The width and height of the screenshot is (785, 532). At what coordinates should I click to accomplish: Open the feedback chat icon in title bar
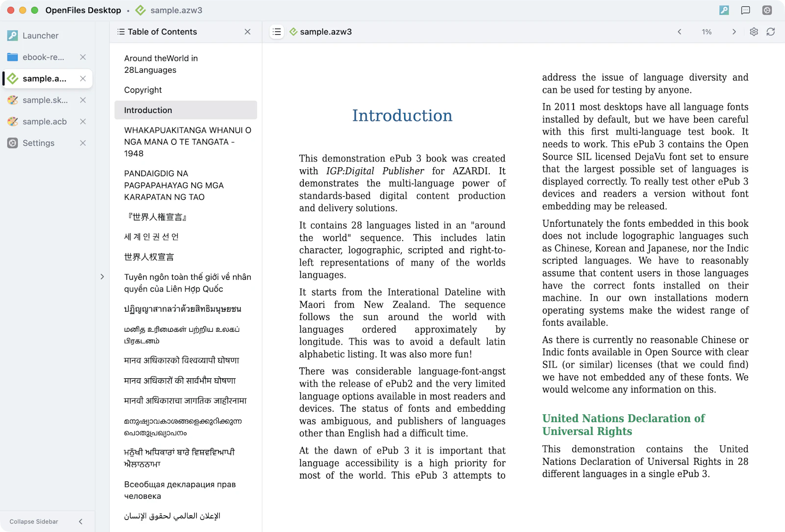(746, 10)
